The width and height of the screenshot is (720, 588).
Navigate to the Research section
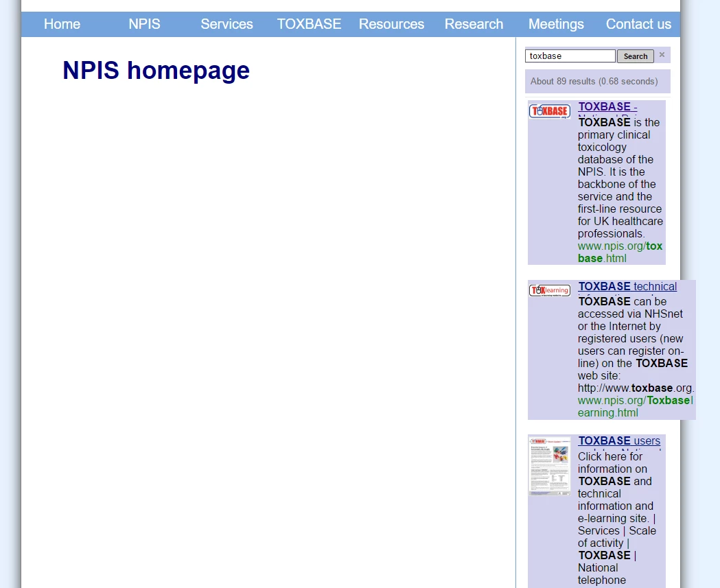pyautogui.click(x=474, y=24)
